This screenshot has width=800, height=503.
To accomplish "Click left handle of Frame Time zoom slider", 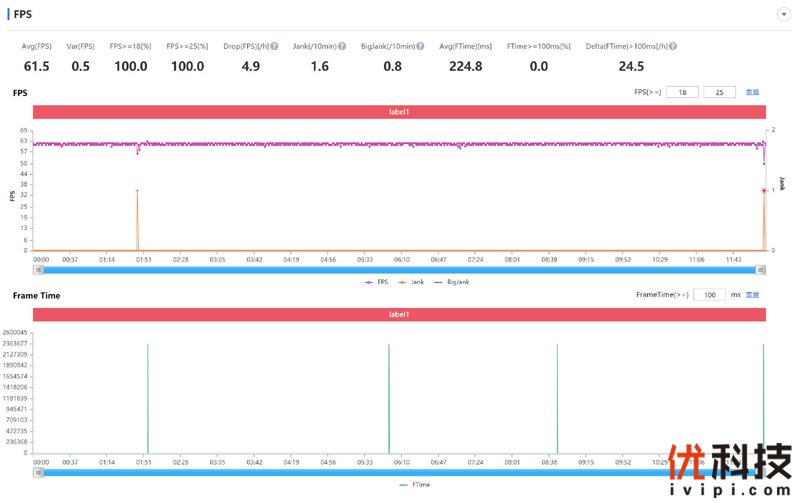I will tap(36, 471).
